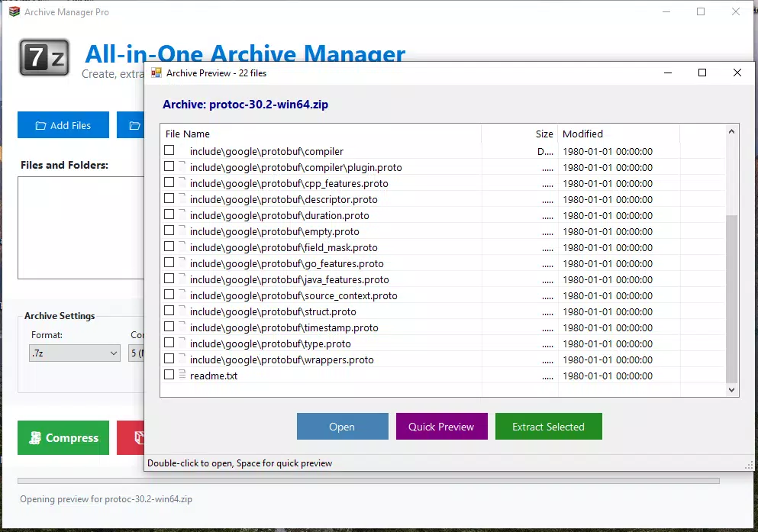Click the file icon next to readme.txt
The height and width of the screenshot is (532, 758).
click(x=182, y=375)
